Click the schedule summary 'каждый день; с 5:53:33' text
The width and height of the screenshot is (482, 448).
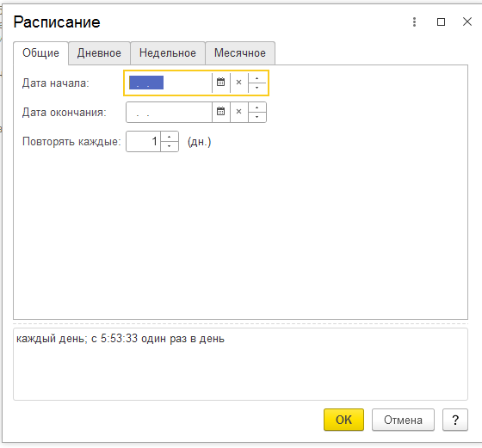point(120,339)
